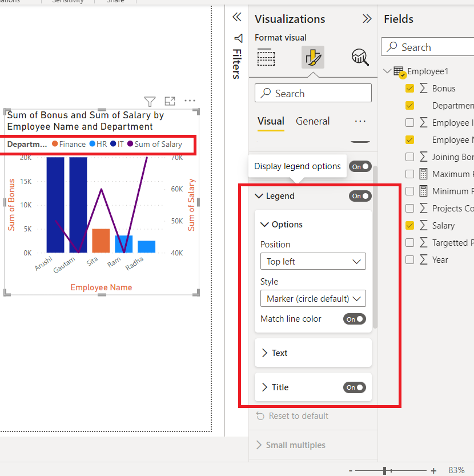Image resolution: width=474 pixels, height=476 pixels.
Task: Collapse the Employee1 table tree
Action: (x=387, y=71)
